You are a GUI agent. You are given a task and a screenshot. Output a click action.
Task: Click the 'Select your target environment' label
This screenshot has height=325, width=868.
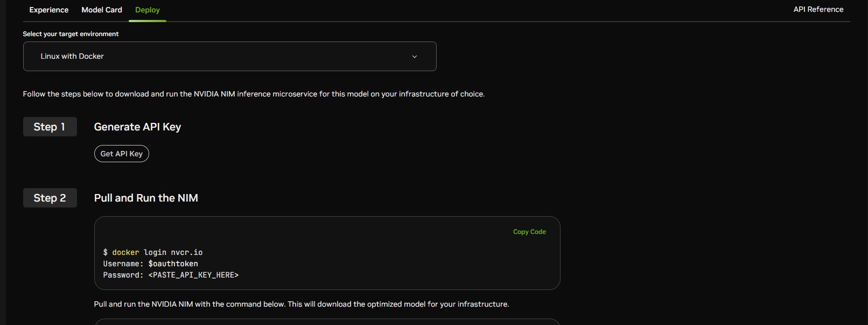71,34
